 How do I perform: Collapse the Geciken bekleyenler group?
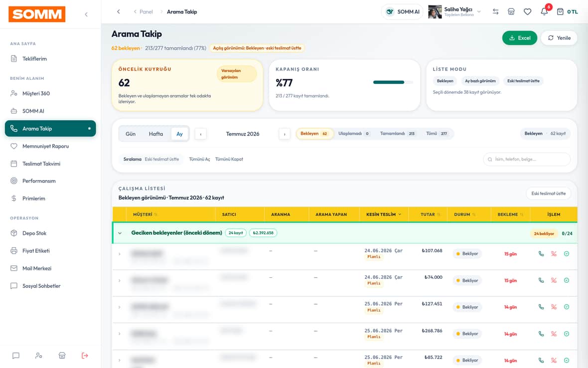(120, 233)
